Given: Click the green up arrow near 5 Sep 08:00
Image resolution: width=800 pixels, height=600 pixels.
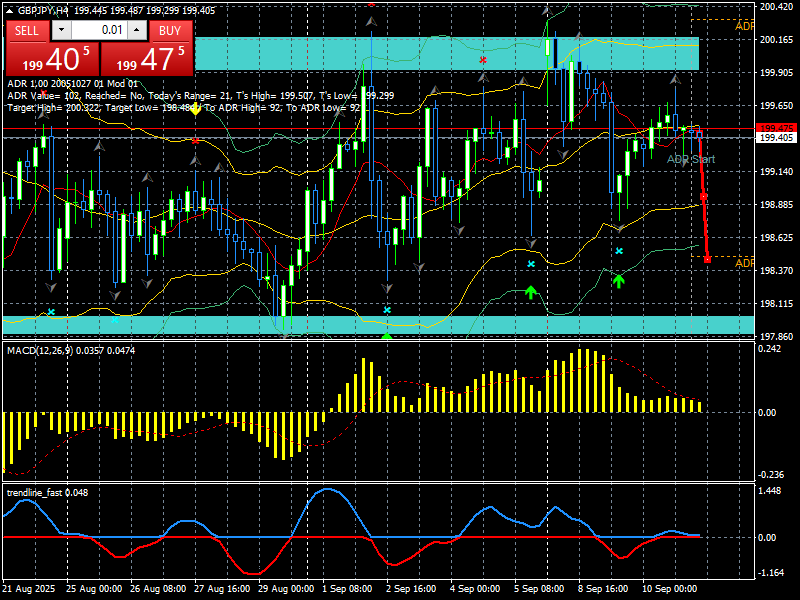Looking at the screenshot, I should (x=531, y=292).
